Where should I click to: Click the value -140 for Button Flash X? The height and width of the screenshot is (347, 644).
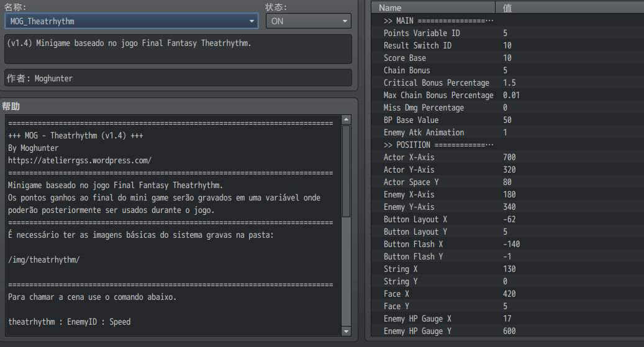click(511, 244)
